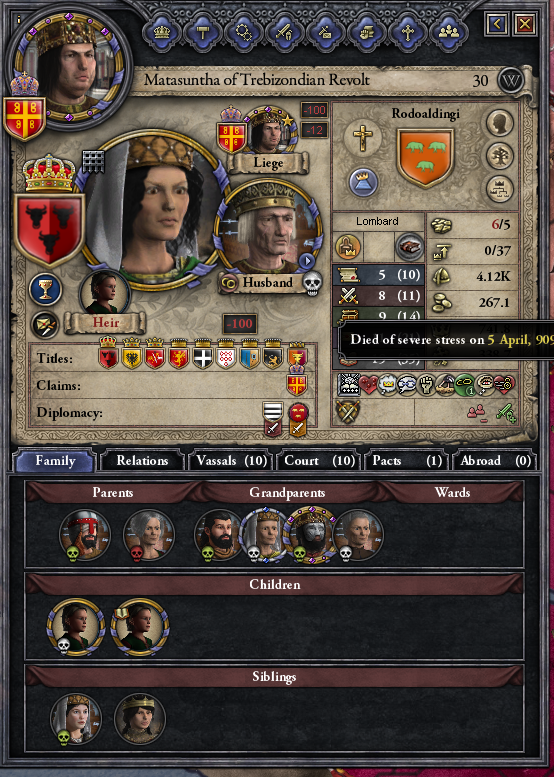Go back with the yellow arrow button
The width and height of the screenshot is (554, 777).
tap(497, 23)
